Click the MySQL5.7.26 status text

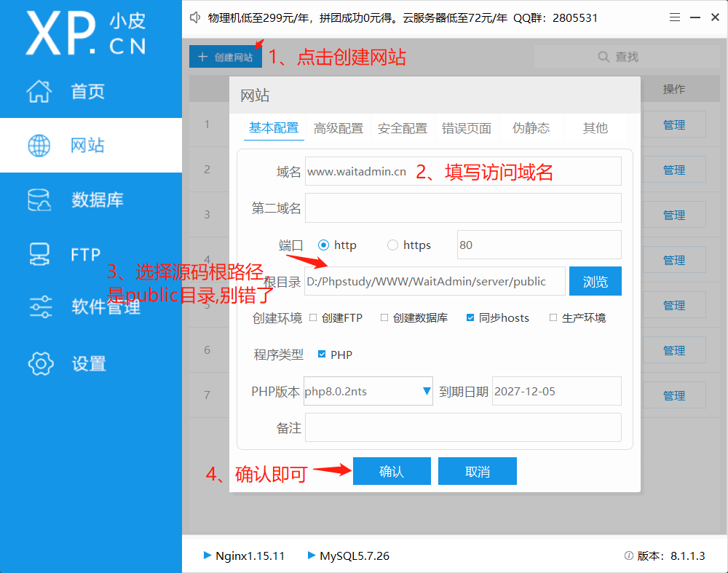click(355, 556)
